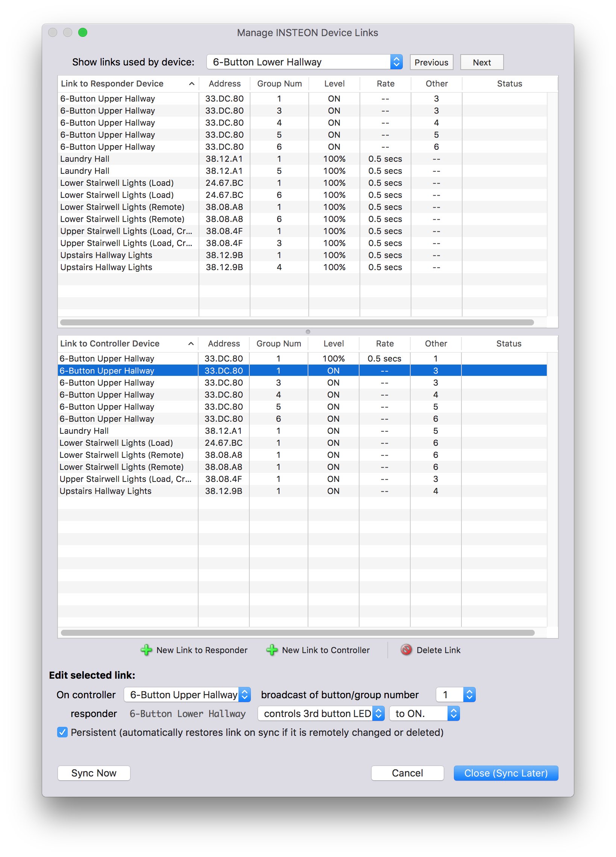Click the Cancel button
The width and height of the screenshot is (616, 857).
[x=408, y=773]
